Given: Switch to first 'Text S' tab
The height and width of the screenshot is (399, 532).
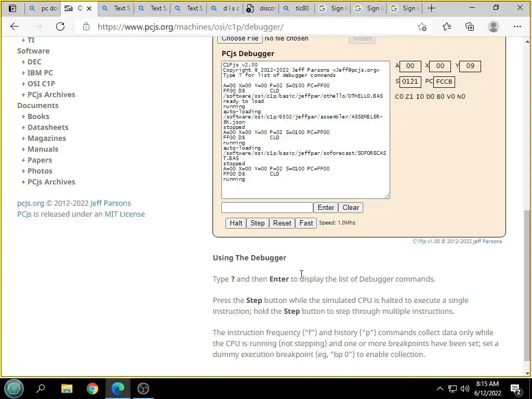Looking at the screenshot, I should [116, 8].
